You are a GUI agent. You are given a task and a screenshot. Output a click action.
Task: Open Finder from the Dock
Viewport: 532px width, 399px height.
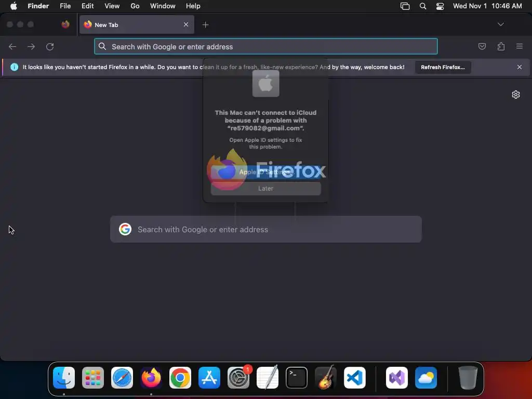pos(64,378)
